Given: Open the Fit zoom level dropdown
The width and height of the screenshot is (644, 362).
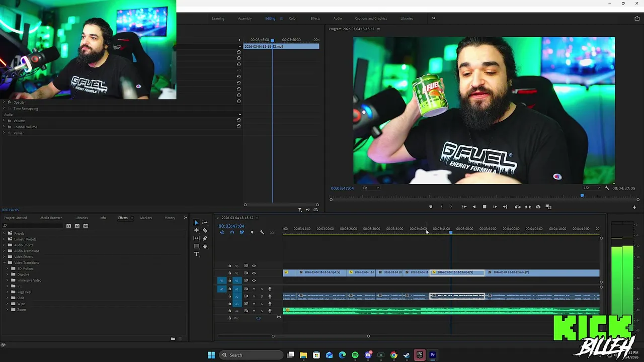Looking at the screenshot, I should [371, 188].
